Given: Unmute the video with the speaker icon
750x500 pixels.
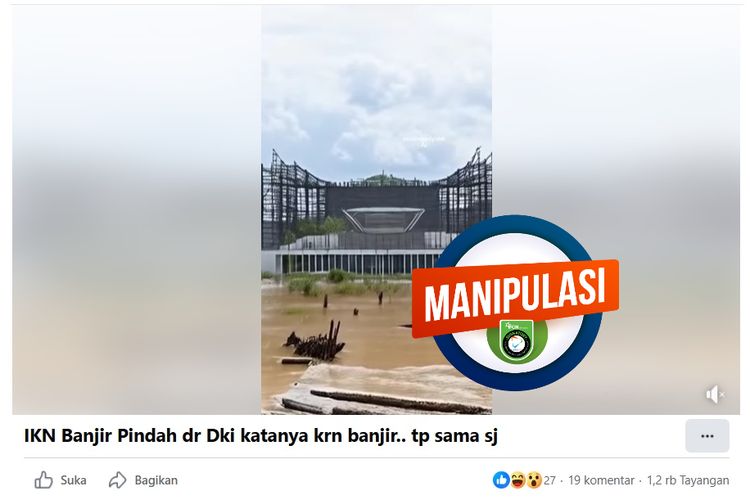Looking at the screenshot, I should pos(715,394).
